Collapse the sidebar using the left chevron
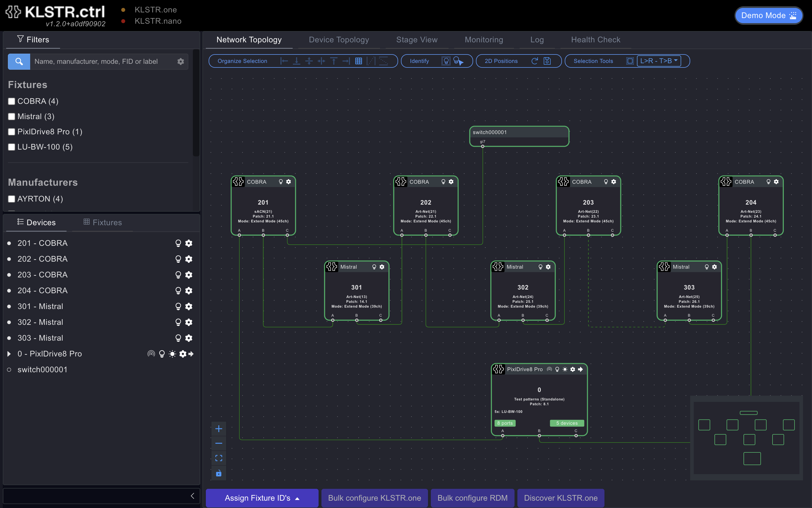The width and height of the screenshot is (812, 508). tap(193, 496)
